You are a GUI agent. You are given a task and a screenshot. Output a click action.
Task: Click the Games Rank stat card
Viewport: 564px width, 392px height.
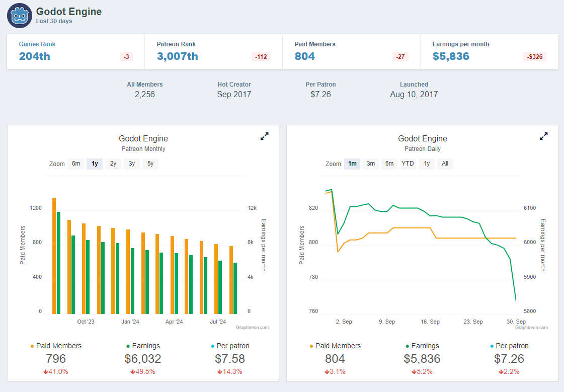pos(75,51)
